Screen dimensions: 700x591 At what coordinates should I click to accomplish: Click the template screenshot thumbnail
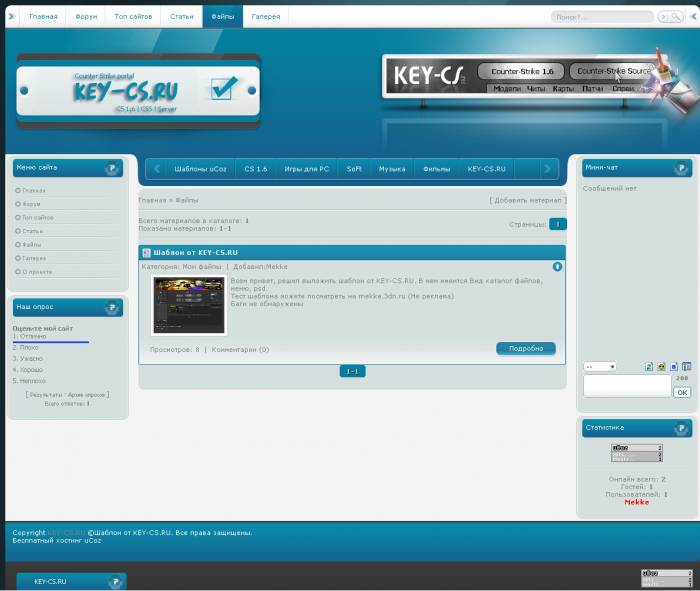(x=188, y=304)
